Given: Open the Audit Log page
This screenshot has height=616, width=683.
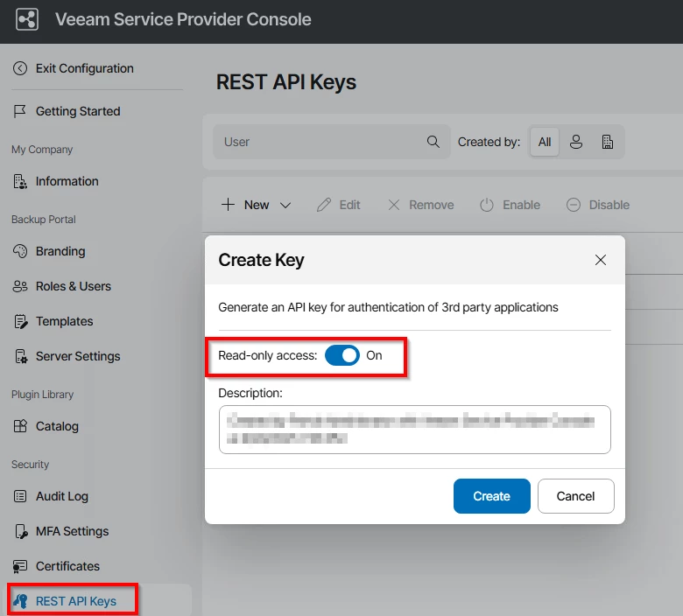Looking at the screenshot, I should [61, 496].
